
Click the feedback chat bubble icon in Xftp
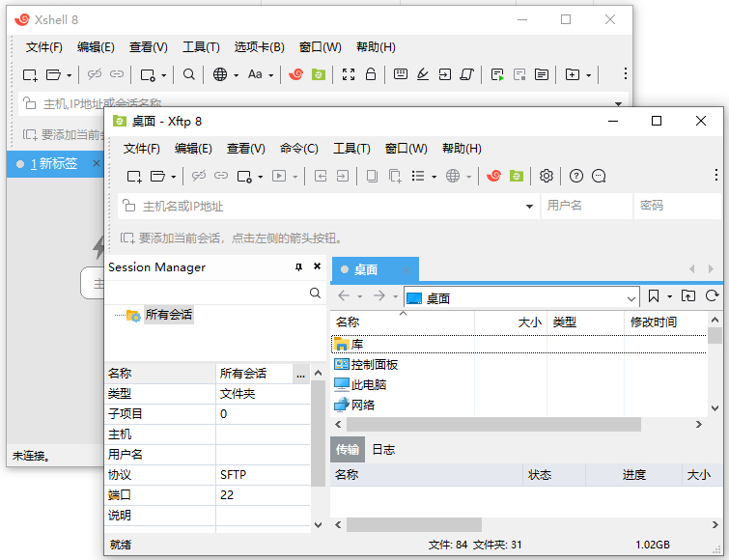coord(599,176)
